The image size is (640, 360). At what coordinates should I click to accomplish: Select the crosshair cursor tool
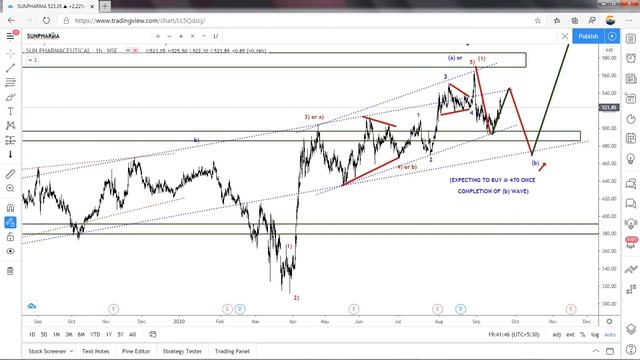pyautogui.click(x=10, y=53)
